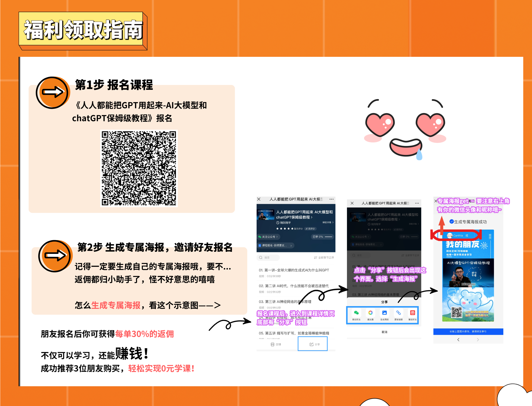
Task: Tap 取消 to dismiss the share sheet
Action: [x=384, y=332]
